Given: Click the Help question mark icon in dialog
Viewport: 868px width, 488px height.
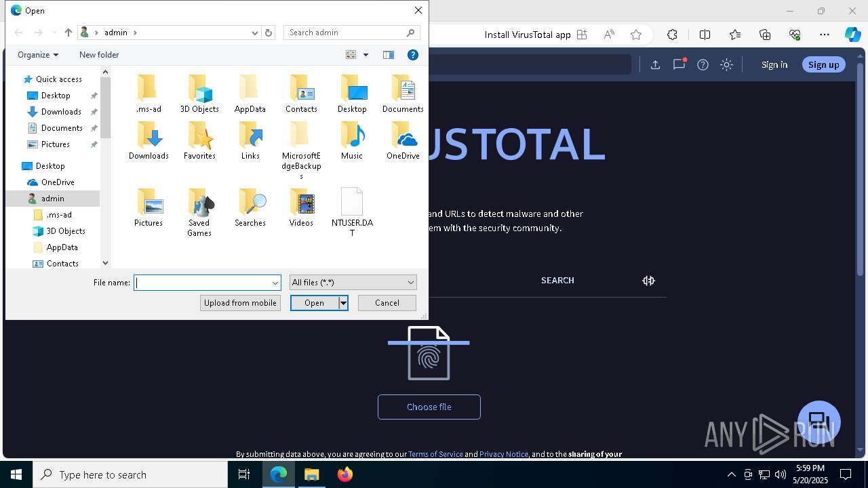Looking at the screenshot, I should pos(412,55).
